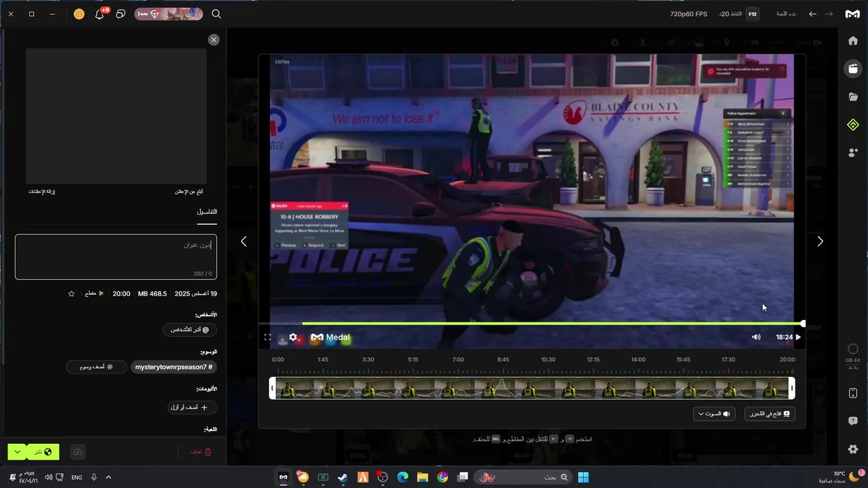Click the green diamond icon in sidebar
This screenshot has height=488, width=868.
pos(853,125)
